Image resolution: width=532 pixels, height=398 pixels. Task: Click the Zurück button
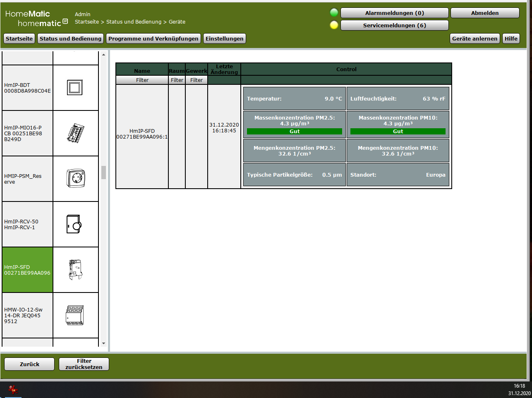coord(29,364)
